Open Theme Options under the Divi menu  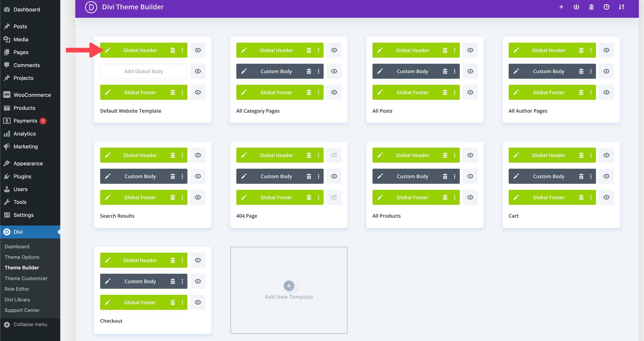(22, 257)
